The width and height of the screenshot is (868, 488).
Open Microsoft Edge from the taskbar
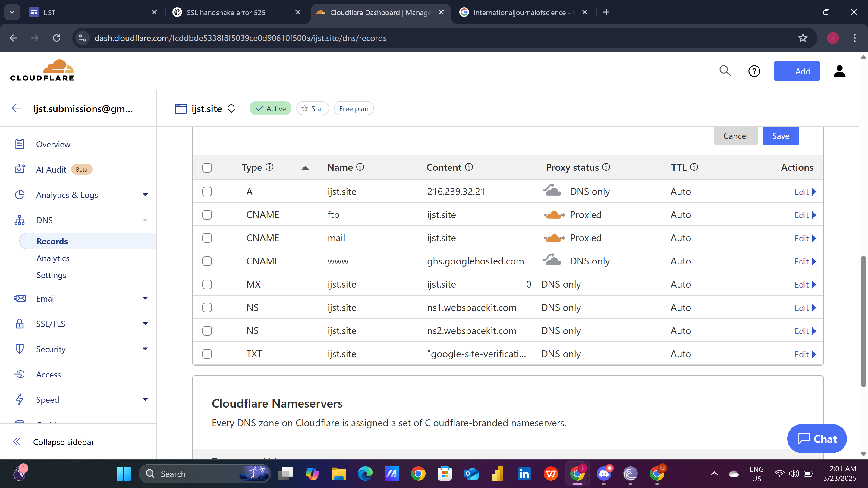coord(365,474)
